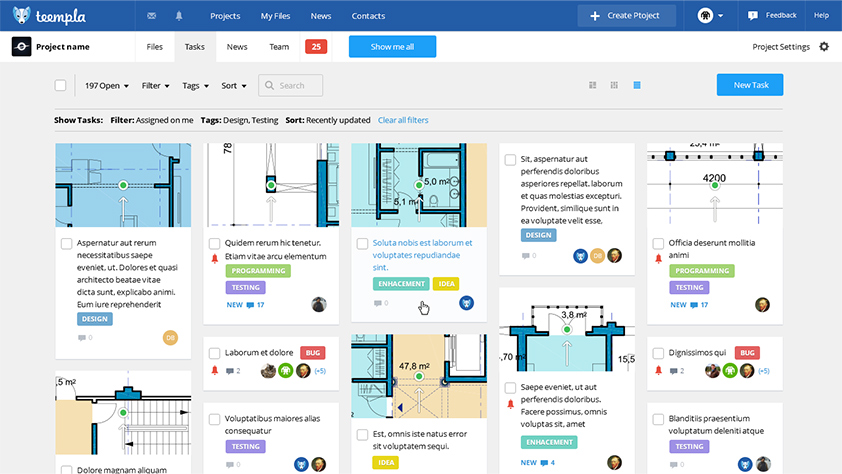Switch to the Files tab

154,47
